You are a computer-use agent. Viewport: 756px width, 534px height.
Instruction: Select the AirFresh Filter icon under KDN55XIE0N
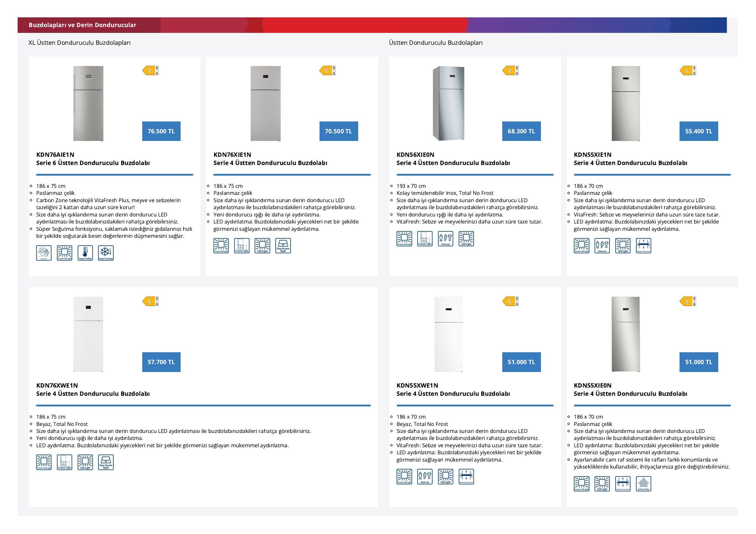point(643,484)
